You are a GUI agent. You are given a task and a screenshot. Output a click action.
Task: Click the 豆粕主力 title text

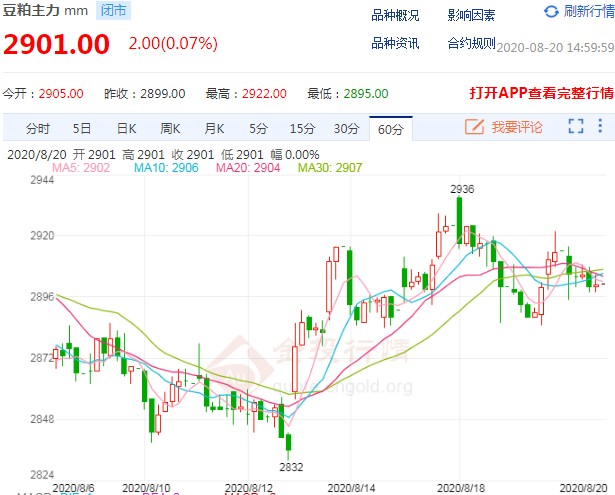31,10
